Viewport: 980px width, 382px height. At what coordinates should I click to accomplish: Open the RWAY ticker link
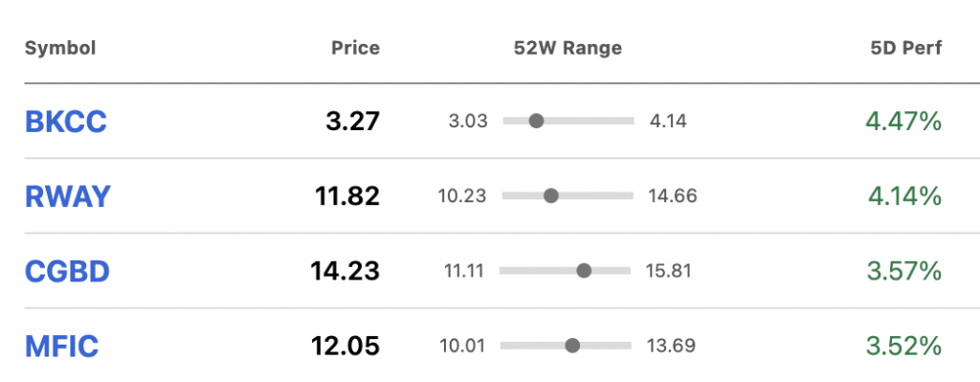coord(68,196)
